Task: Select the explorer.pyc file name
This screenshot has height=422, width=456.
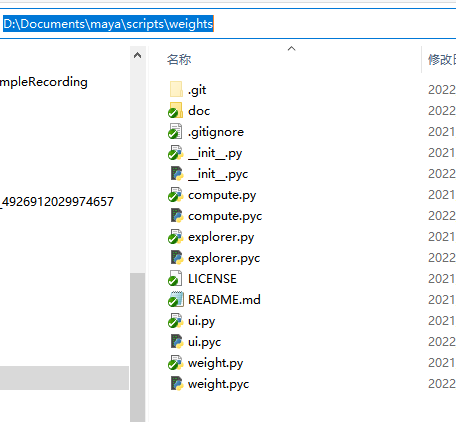Action: [x=224, y=258]
